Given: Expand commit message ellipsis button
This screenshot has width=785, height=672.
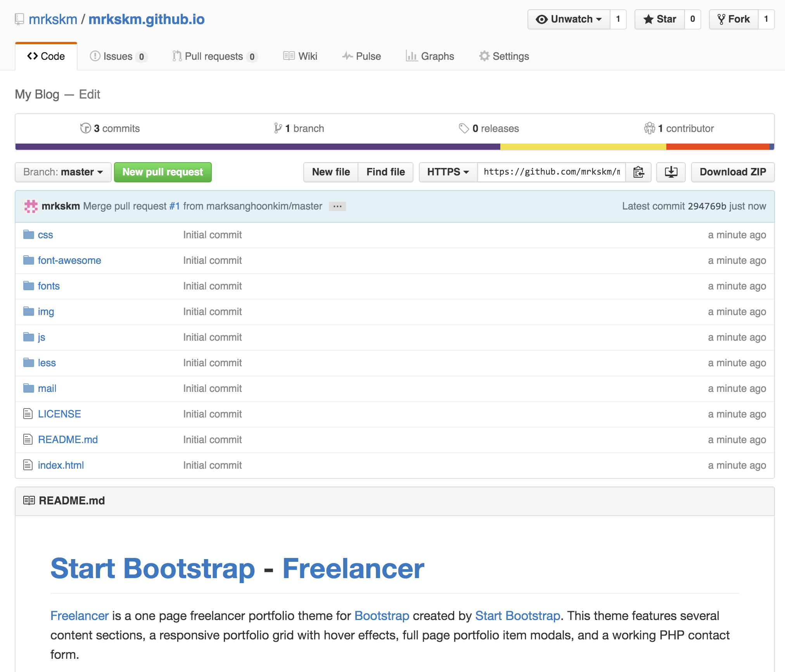Looking at the screenshot, I should point(337,206).
